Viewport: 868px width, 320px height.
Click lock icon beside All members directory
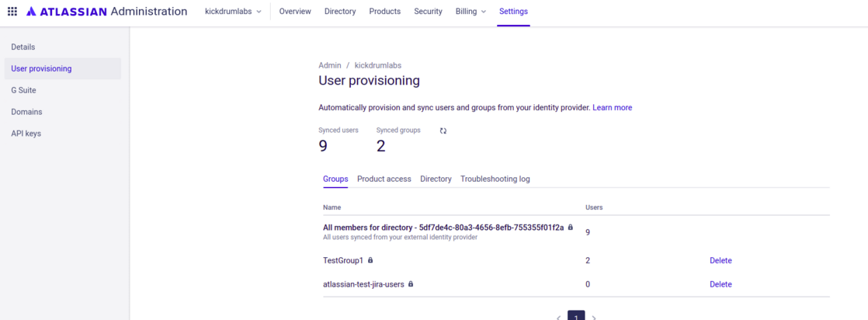570,227
